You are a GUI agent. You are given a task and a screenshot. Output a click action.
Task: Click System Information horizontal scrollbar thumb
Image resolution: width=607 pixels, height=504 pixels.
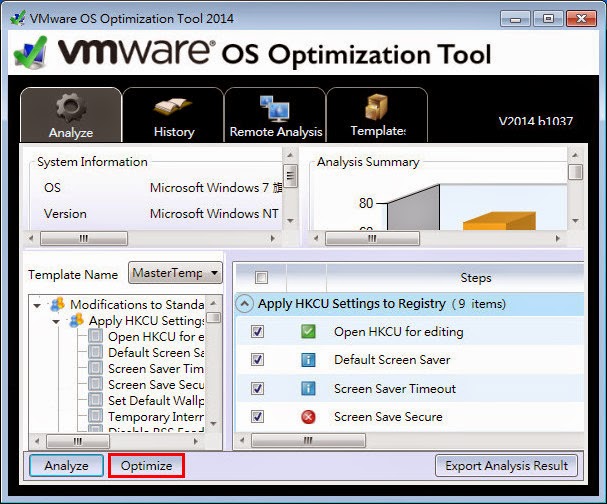pos(84,238)
